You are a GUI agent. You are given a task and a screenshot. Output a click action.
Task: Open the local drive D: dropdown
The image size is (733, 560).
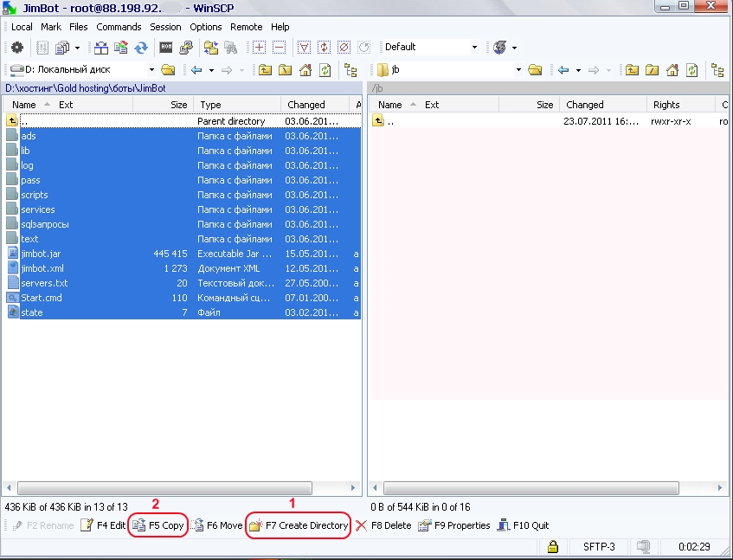[151, 69]
